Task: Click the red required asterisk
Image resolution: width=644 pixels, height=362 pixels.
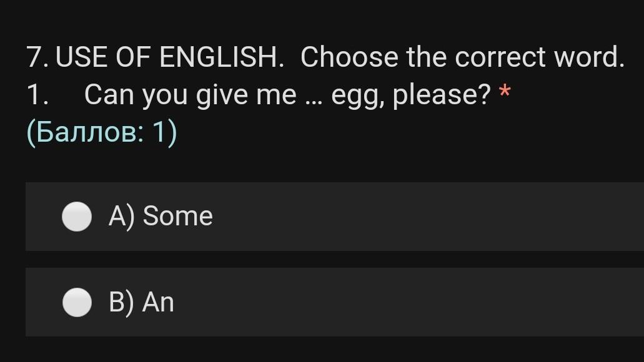Action: (x=505, y=94)
